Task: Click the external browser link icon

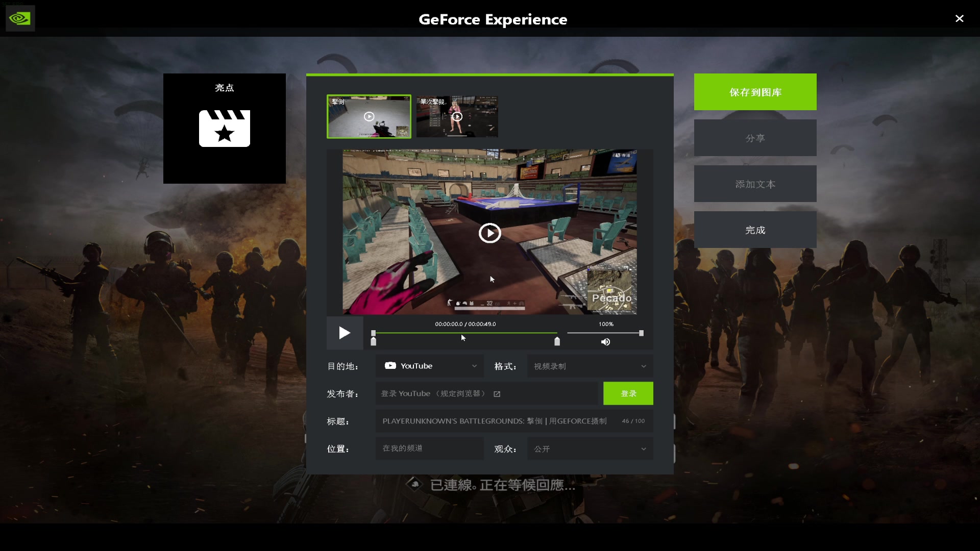Action: click(497, 394)
